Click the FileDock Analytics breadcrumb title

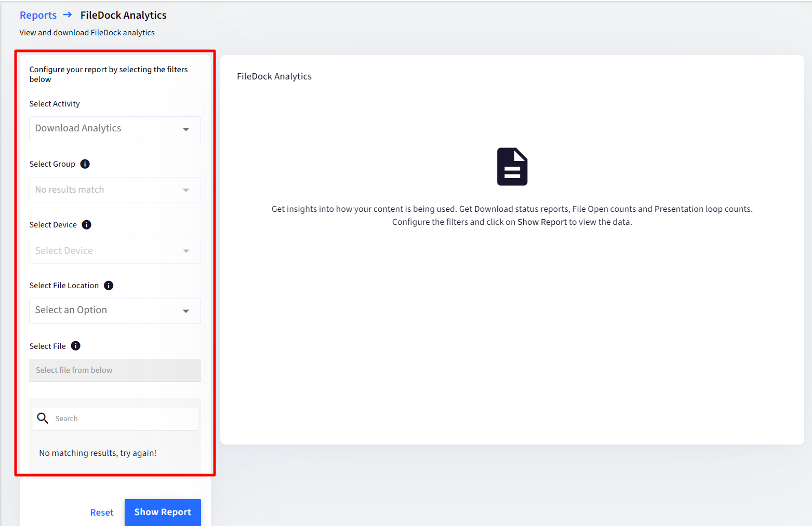pyautogui.click(x=124, y=15)
